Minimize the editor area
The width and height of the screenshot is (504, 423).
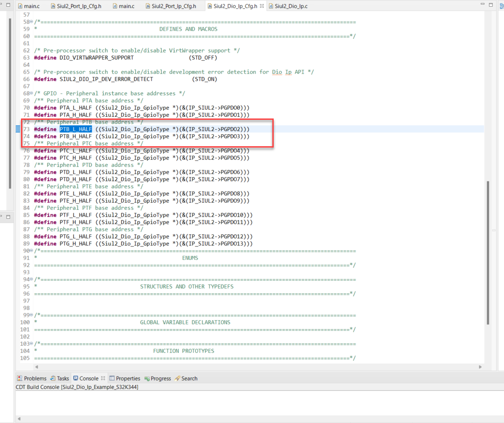point(483,4)
